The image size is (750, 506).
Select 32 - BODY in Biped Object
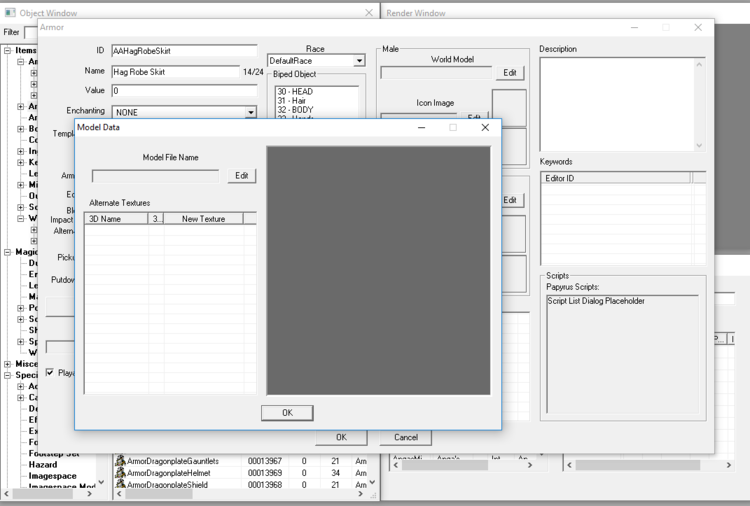[x=295, y=110]
